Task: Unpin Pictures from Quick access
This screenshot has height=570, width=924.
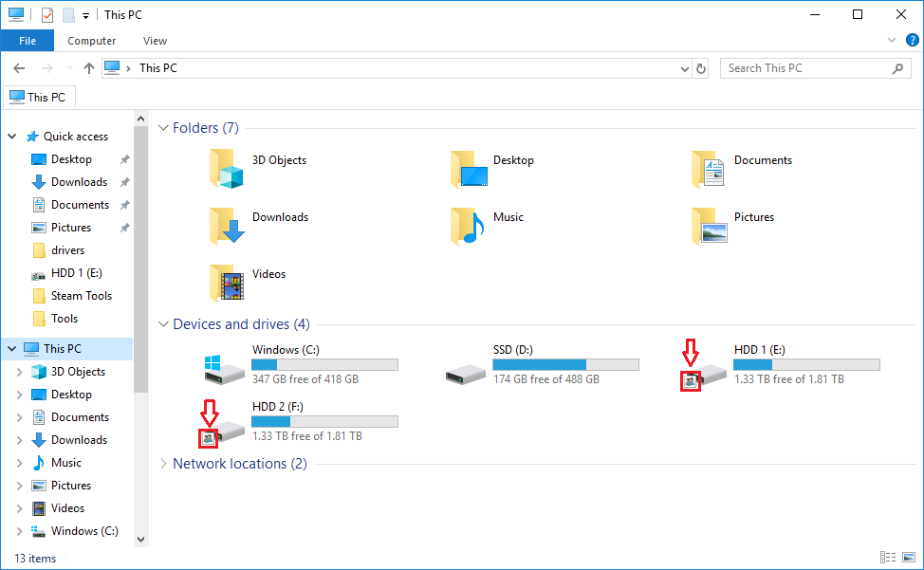Action: point(123,227)
